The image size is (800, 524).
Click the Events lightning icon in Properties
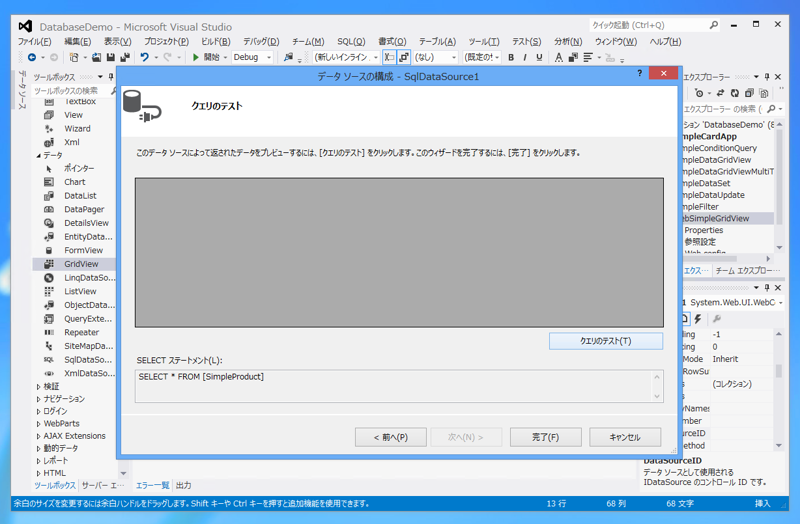coord(697,319)
